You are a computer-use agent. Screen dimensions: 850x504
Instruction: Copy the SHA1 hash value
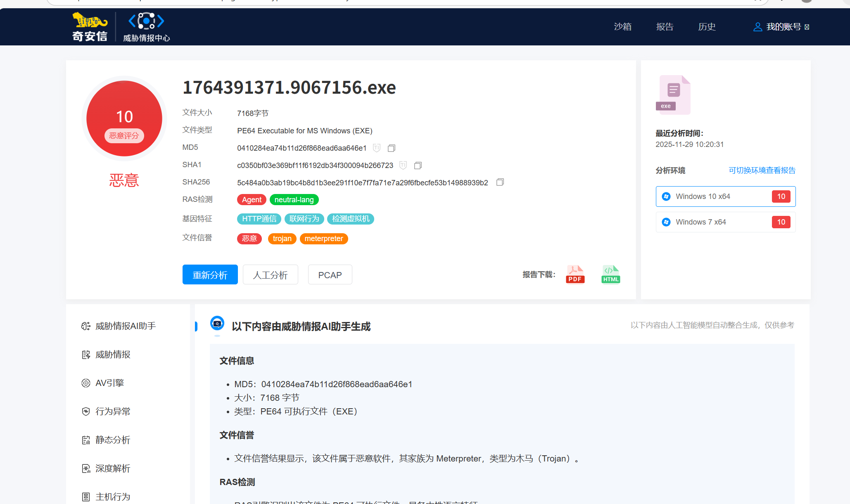point(418,165)
